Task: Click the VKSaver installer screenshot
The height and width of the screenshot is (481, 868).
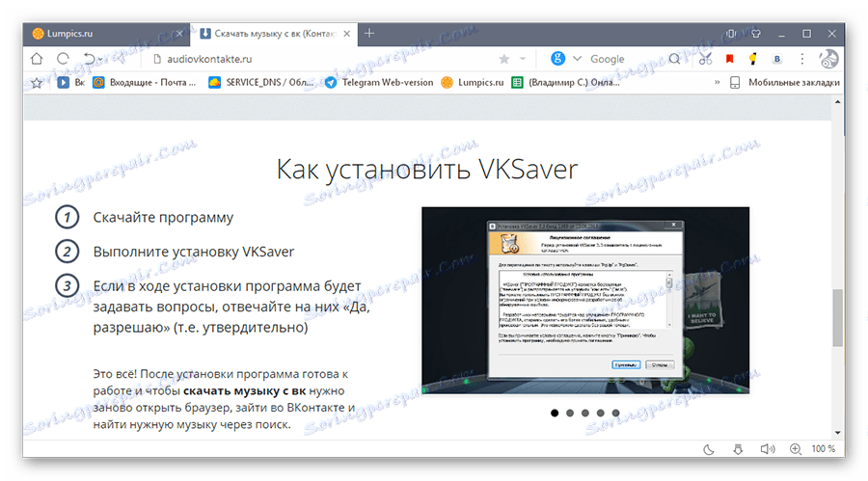Action: [x=585, y=300]
